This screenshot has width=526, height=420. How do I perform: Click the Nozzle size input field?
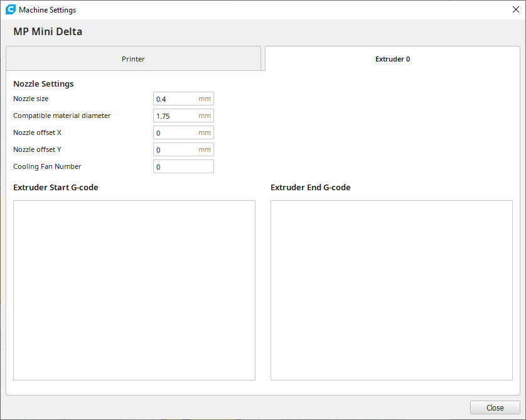click(x=183, y=99)
